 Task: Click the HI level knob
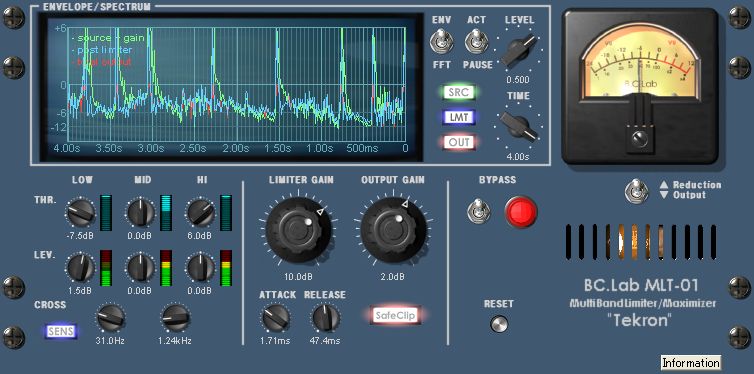(201, 268)
